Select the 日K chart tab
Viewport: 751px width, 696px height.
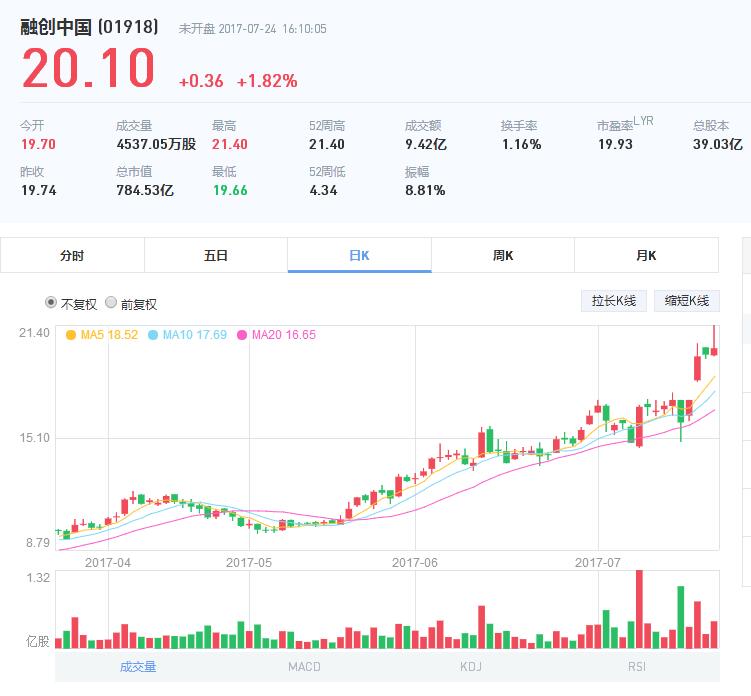(359, 255)
